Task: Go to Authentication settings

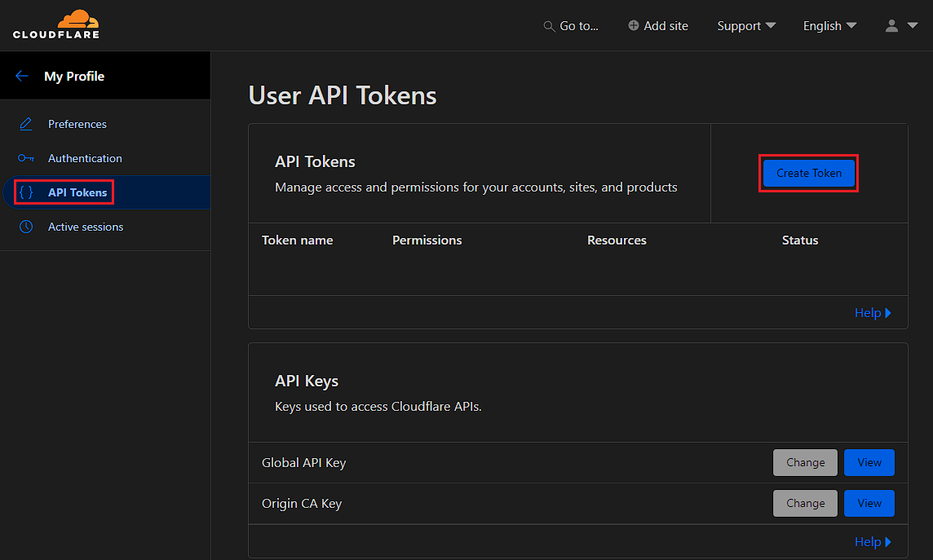Action: [85, 158]
